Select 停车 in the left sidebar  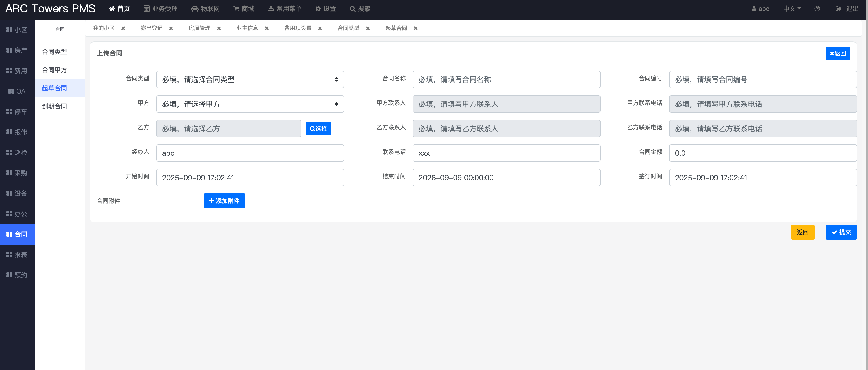pos(17,112)
